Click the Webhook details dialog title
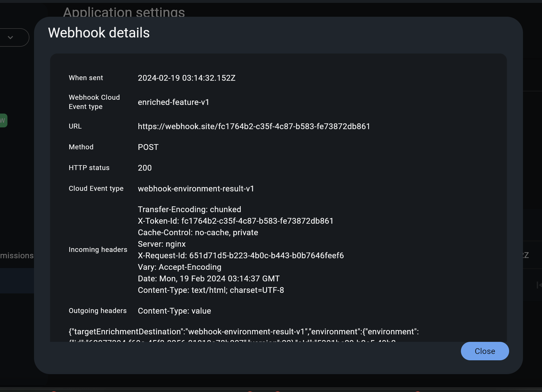 click(99, 33)
